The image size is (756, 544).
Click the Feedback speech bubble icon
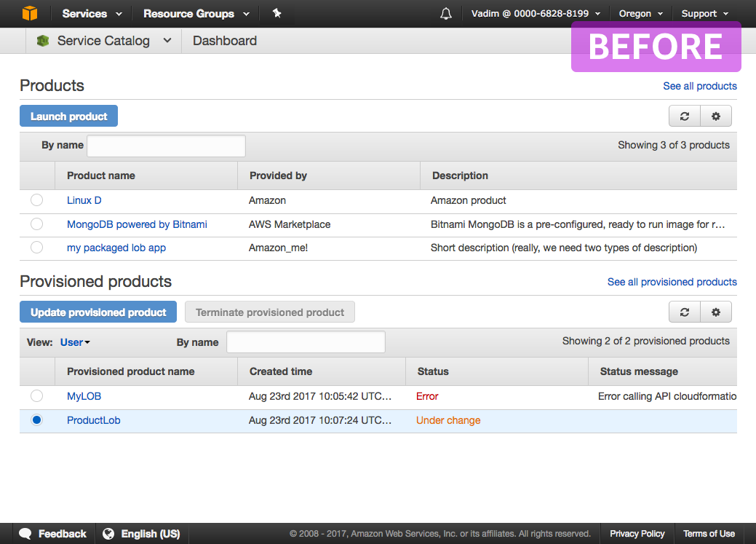coord(25,533)
